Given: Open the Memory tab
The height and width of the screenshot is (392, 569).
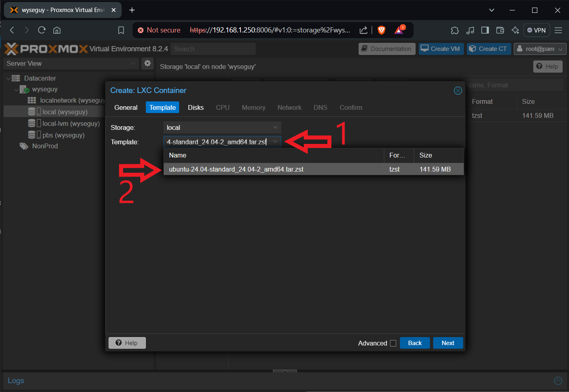Looking at the screenshot, I should 254,107.
